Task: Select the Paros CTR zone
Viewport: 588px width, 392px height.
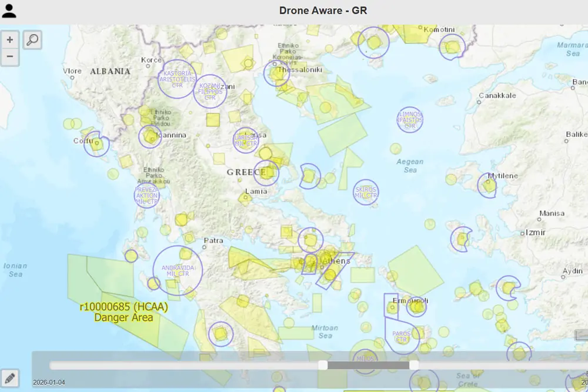Action: (x=400, y=337)
